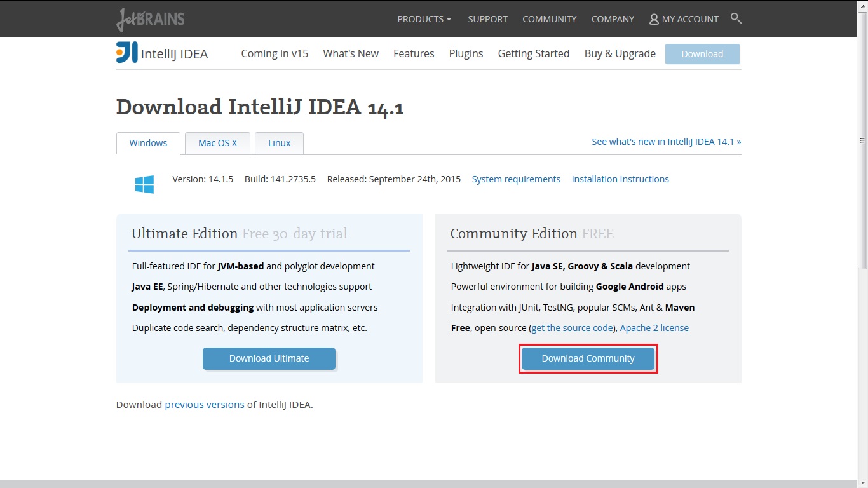Click the JetBrains logo in header

point(151,19)
